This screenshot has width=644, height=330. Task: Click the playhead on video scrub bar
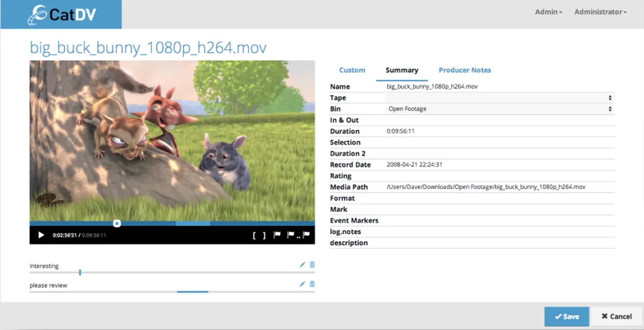point(116,223)
